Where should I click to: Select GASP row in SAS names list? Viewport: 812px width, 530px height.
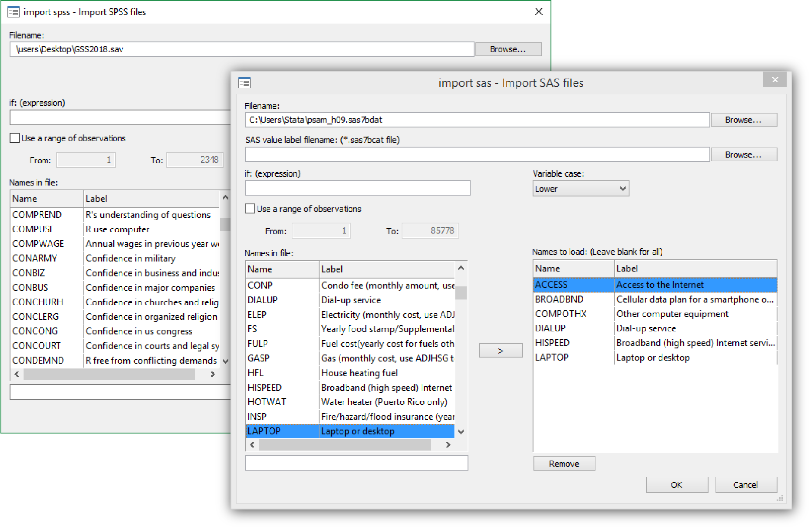350,358
